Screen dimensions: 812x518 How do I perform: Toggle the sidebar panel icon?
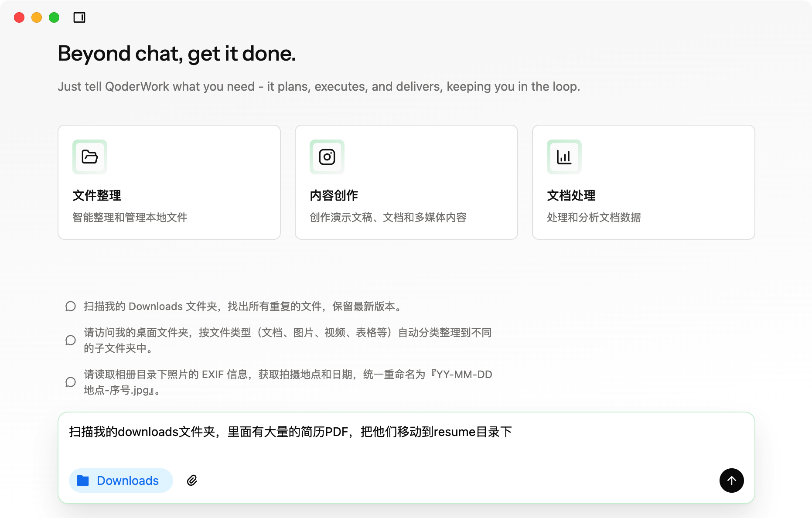click(79, 17)
